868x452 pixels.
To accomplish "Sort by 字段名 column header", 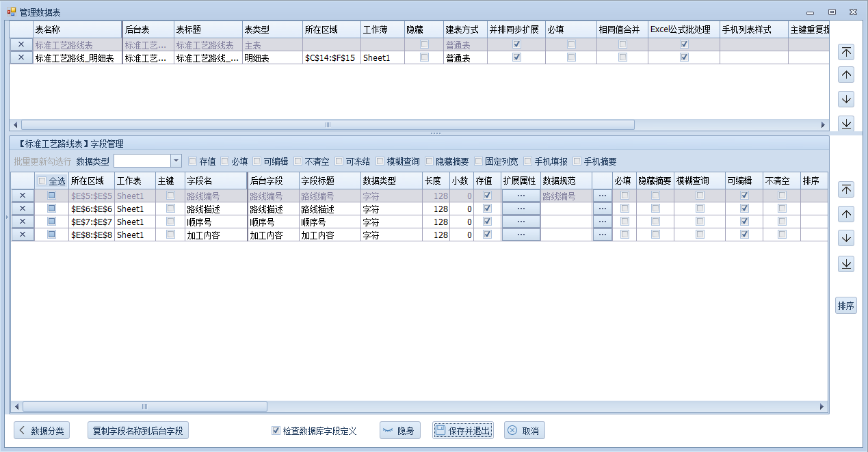I will coord(215,181).
